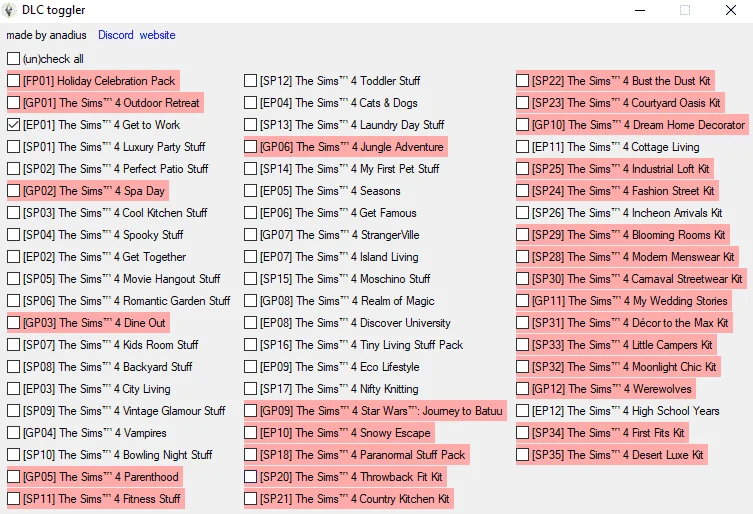Enable SP20 Throwback Fit Kit
This screenshot has width=753, height=514.
click(250, 477)
